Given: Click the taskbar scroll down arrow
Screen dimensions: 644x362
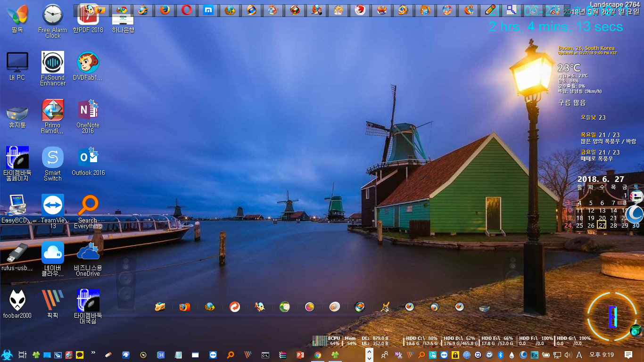Looking at the screenshot, I should tap(369, 358).
